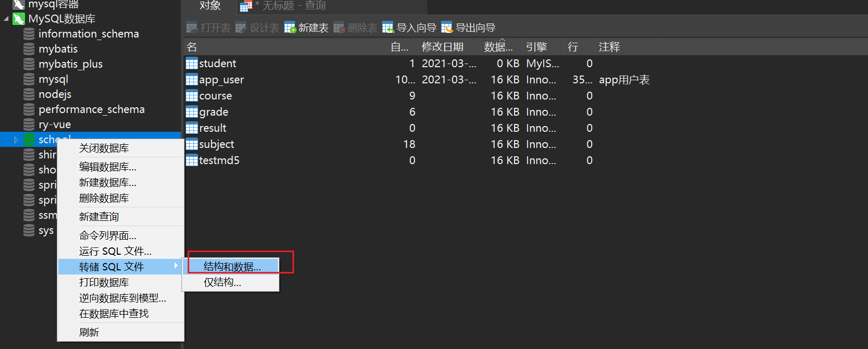Select the testmd5 table row
Image resolution: width=868 pixels, height=349 pixels.
[x=219, y=160]
